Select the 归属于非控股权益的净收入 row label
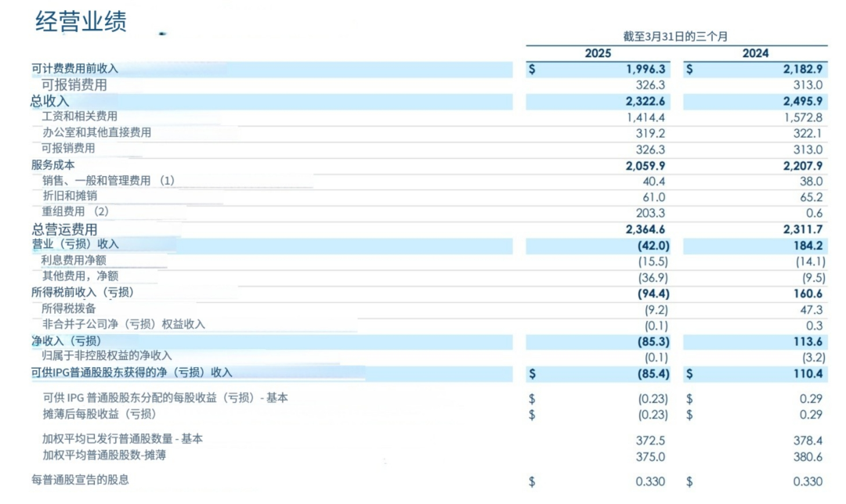This screenshot has height=504, width=846. click(107, 356)
